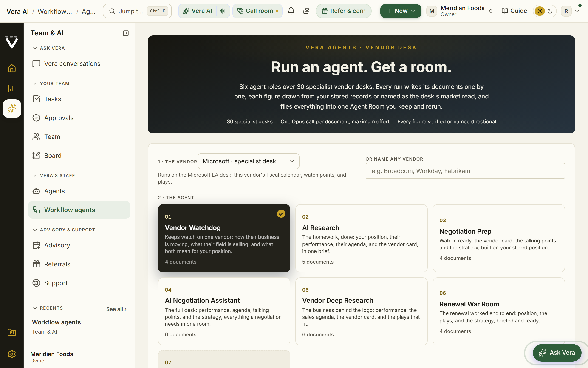Click the Vera V logo

click(x=12, y=42)
